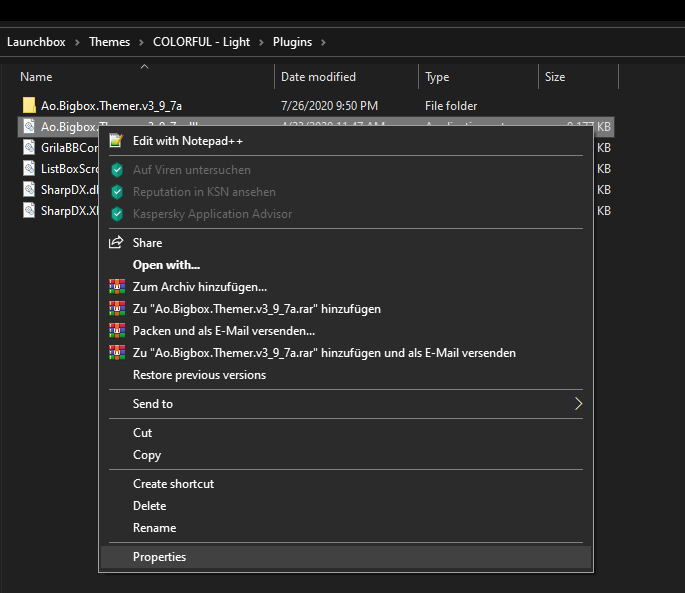Expand chevron after Launchbox breadcrumb
Viewport: 685px width, 593px height.
pyautogui.click(x=77, y=42)
